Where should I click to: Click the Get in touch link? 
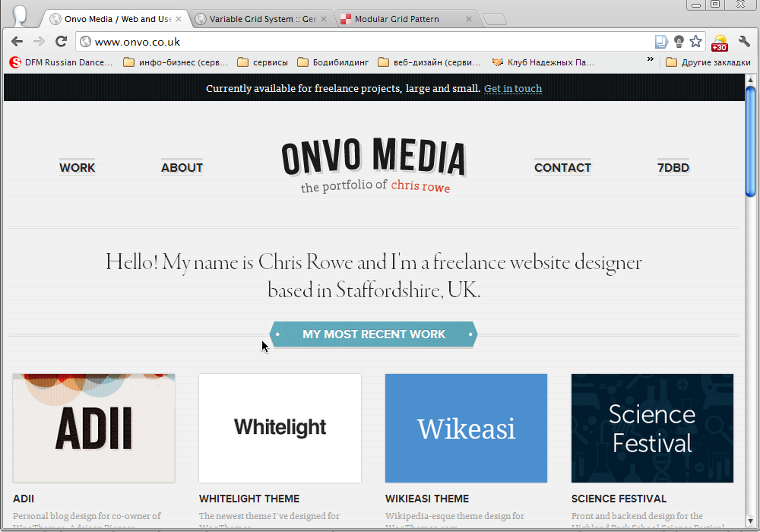[513, 89]
